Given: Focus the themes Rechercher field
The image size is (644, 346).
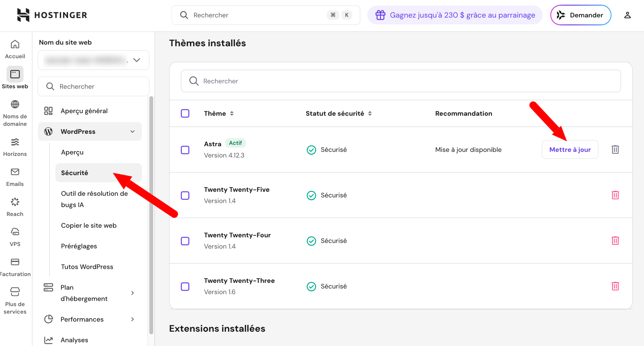Looking at the screenshot, I should pos(401,81).
